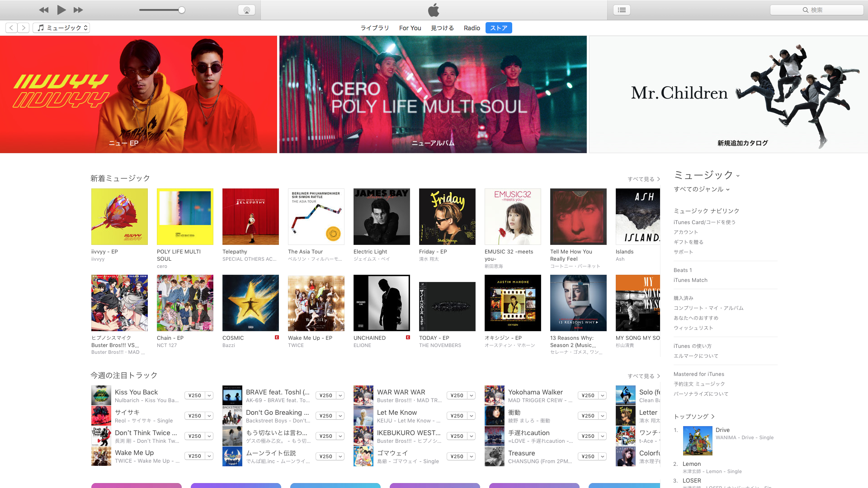The image size is (868, 488).
Task: Open Beats 1 in the sidebar
Action: pyautogui.click(x=683, y=270)
